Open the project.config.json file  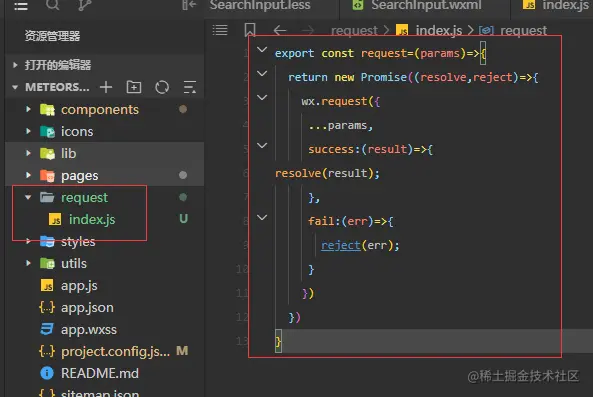coord(115,351)
